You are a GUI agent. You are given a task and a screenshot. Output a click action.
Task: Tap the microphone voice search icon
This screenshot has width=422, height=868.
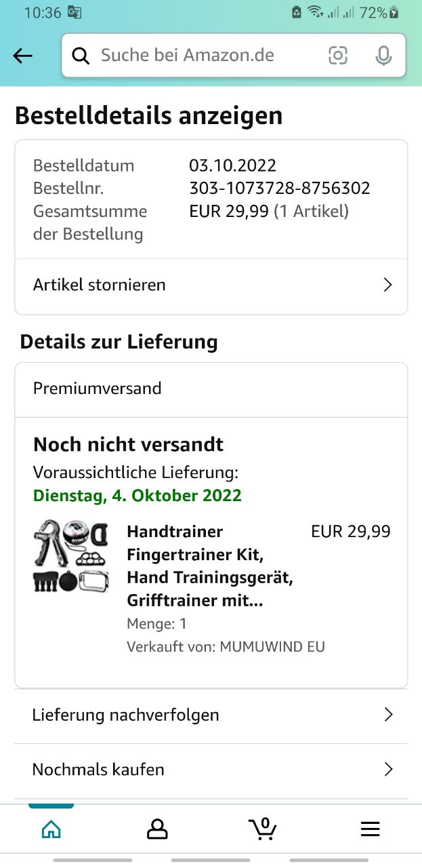383,56
